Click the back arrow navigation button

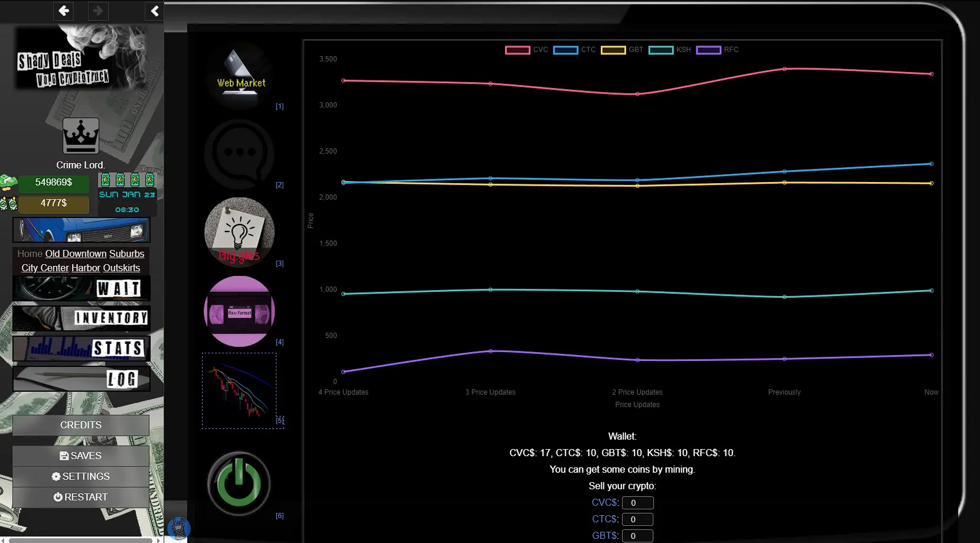point(64,11)
